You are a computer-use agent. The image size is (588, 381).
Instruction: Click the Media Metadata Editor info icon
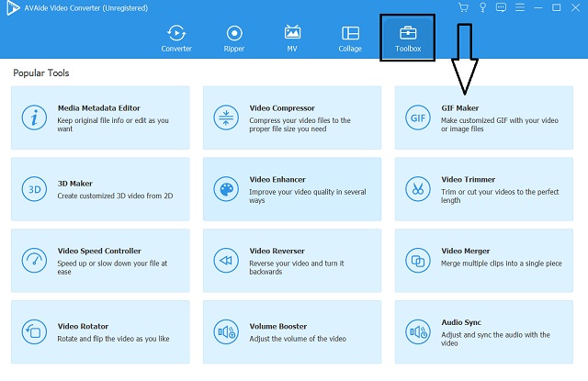click(34, 118)
